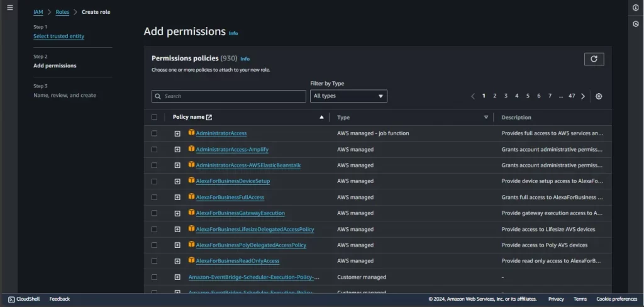
Task: Click the CloudShell icon in footer
Action: point(11,299)
